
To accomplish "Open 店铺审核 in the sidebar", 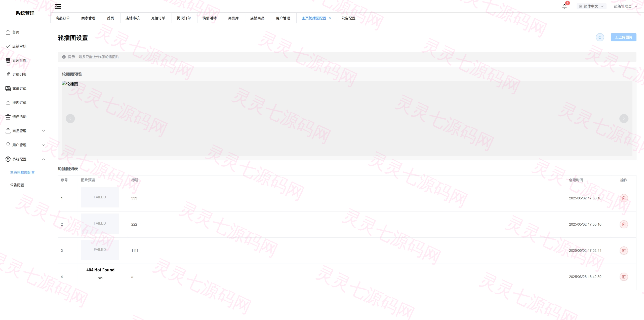I will click(25, 46).
